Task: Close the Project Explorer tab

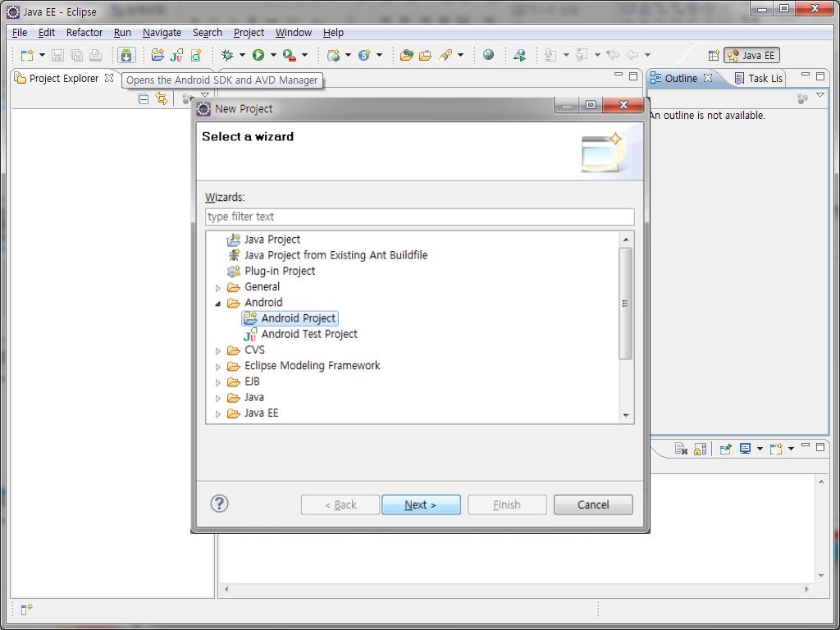Action: (x=109, y=78)
